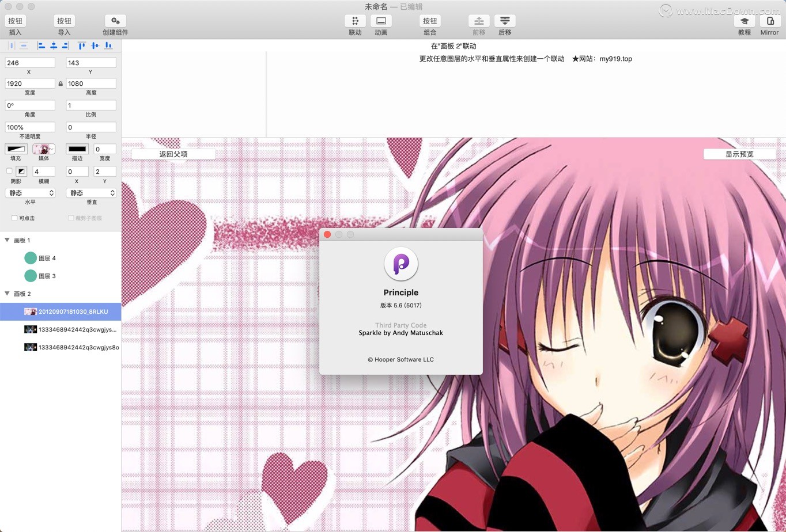
Task: Toggle the 动画 (Animate) panel icon
Action: (x=381, y=21)
